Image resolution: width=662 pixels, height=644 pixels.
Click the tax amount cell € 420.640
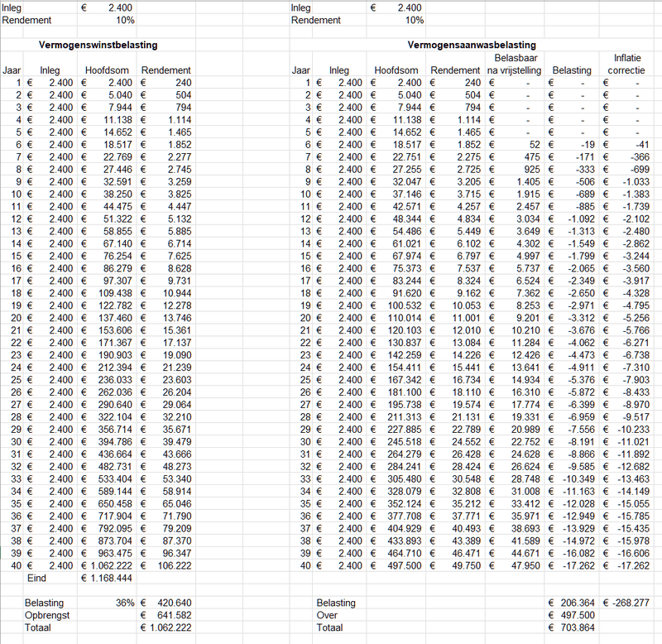pos(166,603)
